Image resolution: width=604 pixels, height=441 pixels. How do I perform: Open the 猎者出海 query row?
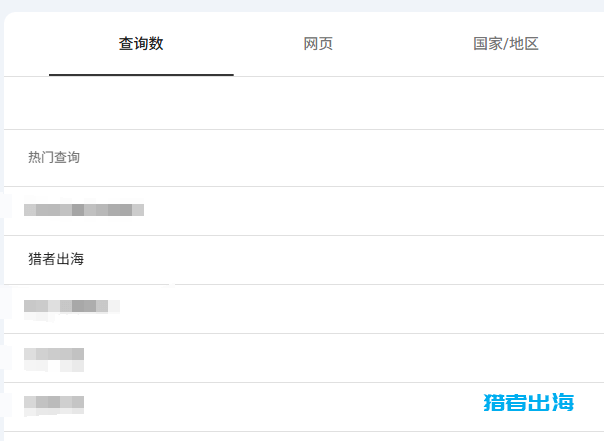pyautogui.click(x=56, y=260)
